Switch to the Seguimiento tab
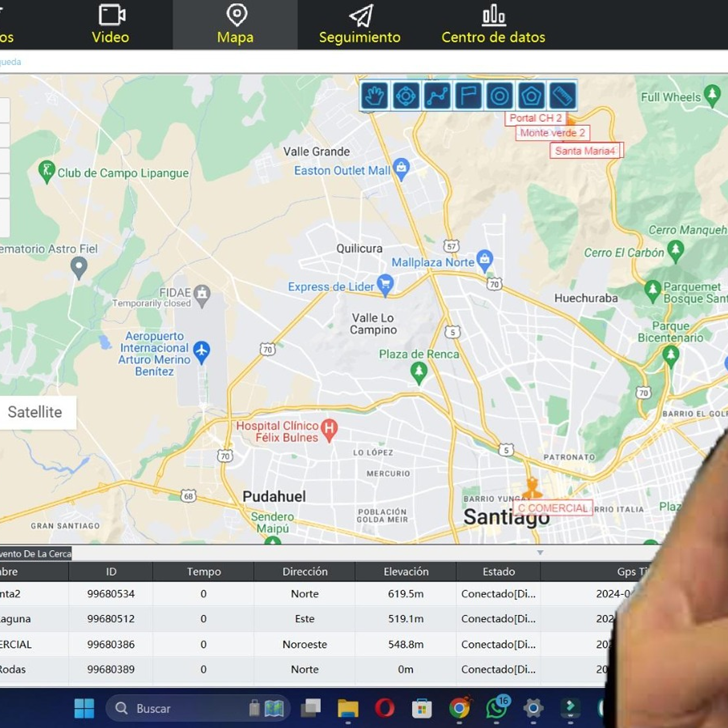 click(360, 25)
